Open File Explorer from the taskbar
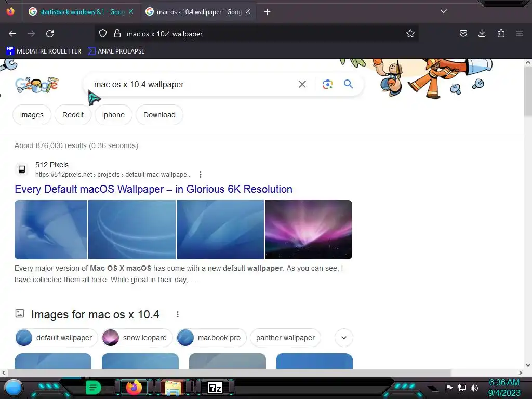Screen dimensions: 532x399 click(x=173, y=388)
